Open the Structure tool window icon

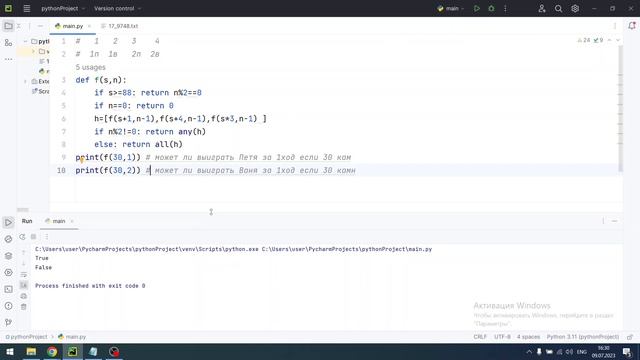coord(8,42)
